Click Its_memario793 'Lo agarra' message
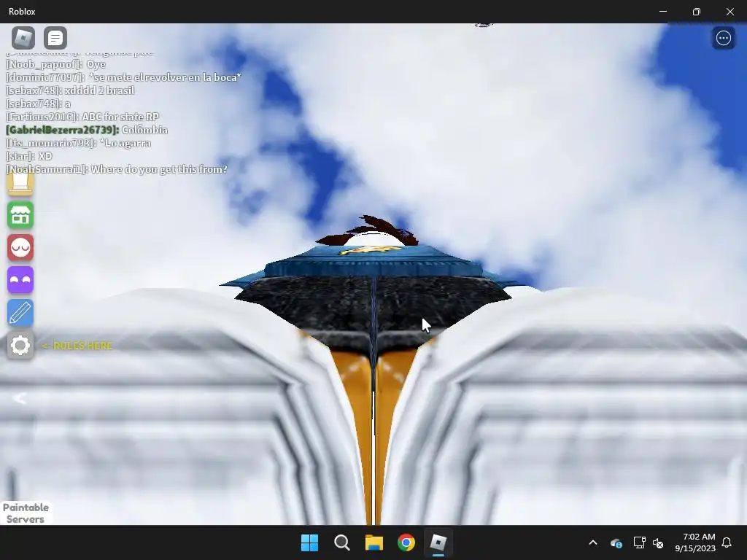The width and height of the screenshot is (747, 560). 78,143
